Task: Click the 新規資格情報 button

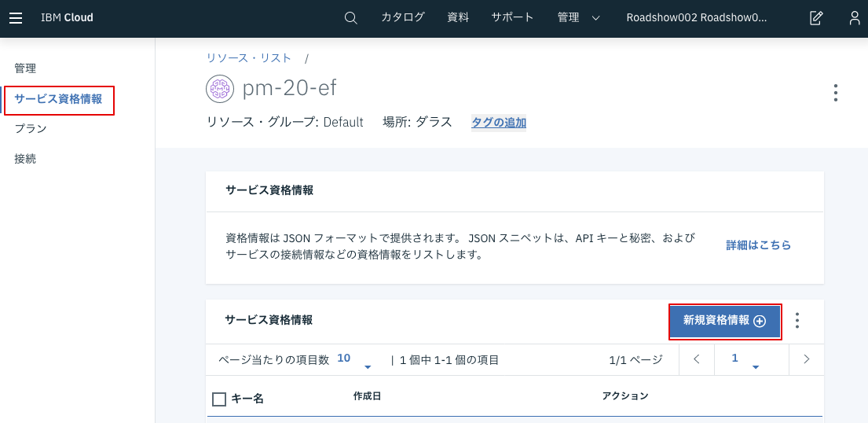Action: click(725, 321)
